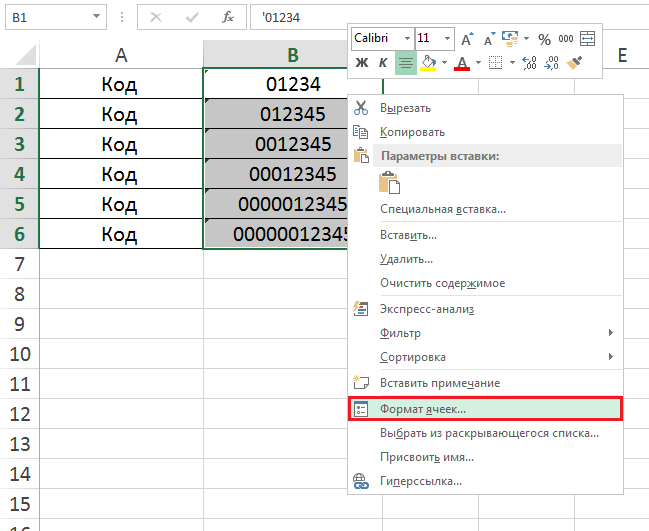This screenshot has width=649, height=531.
Task: Click cell containing 012345
Action: click(x=276, y=114)
